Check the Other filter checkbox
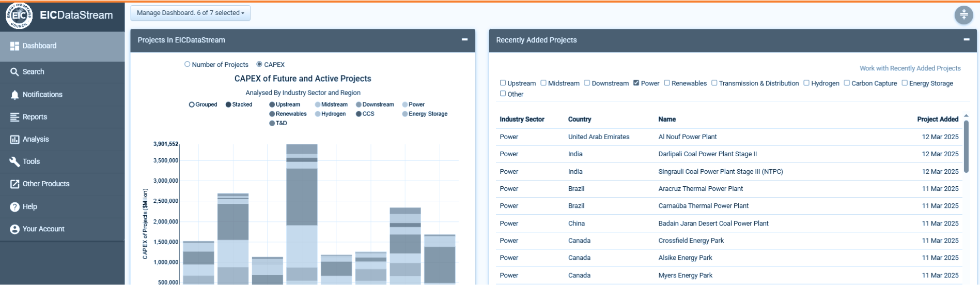 503,94
